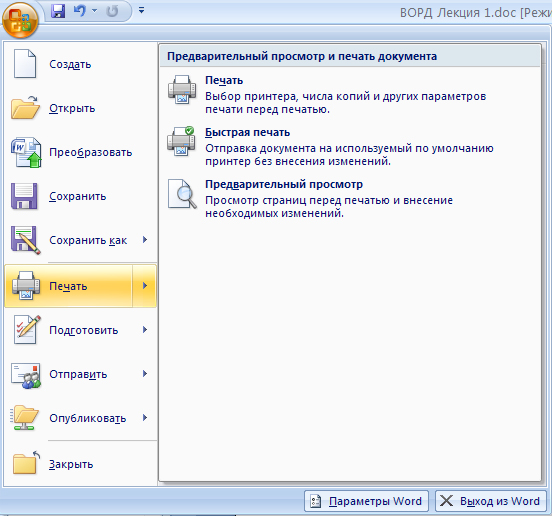
Task: Click Предварительный просмотр heading in right pane
Action: [284, 184]
